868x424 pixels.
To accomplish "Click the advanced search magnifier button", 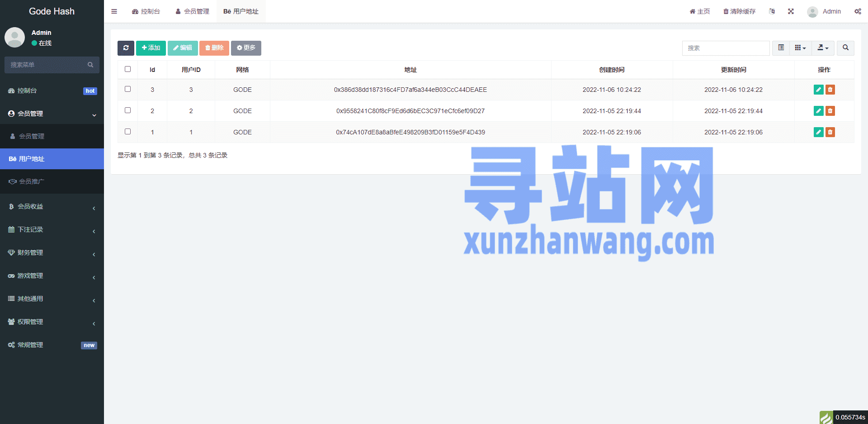I will 845,48.
